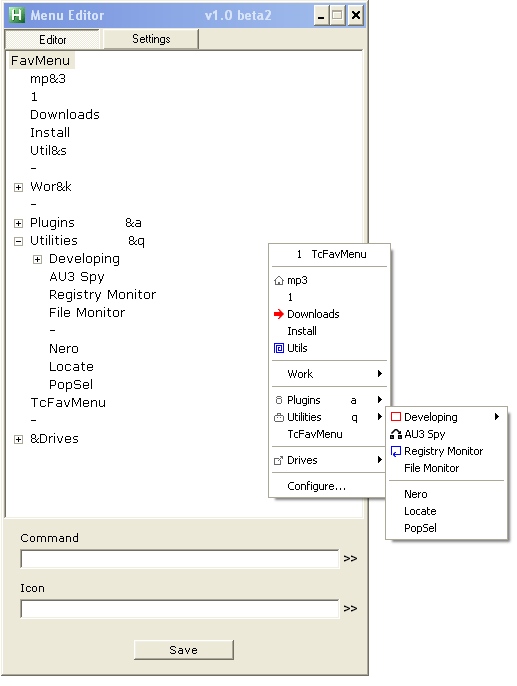The image size is (517, 686).
Task: Expand the Plugins tree node
Action: (18, 224)
